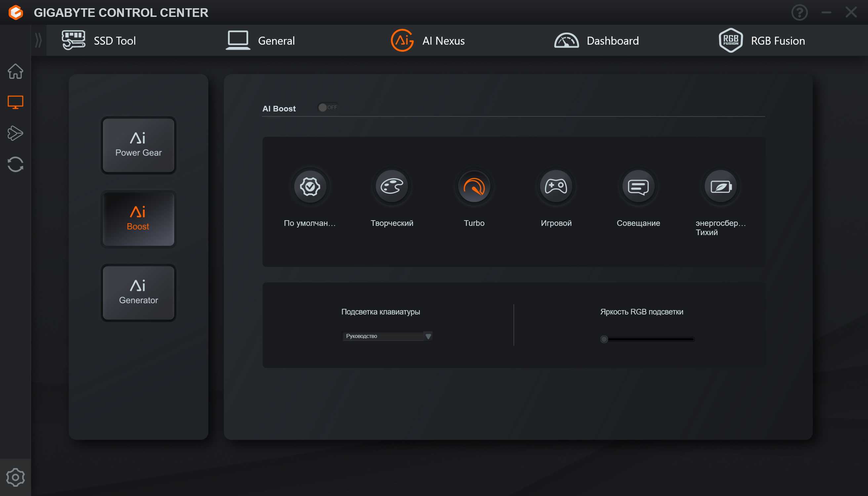Image resolution: width=868 pixels, height=496 pixels.
Task: Click the paper plane sidebar icon
Action: pyautogui.click(x=15, y=133)
